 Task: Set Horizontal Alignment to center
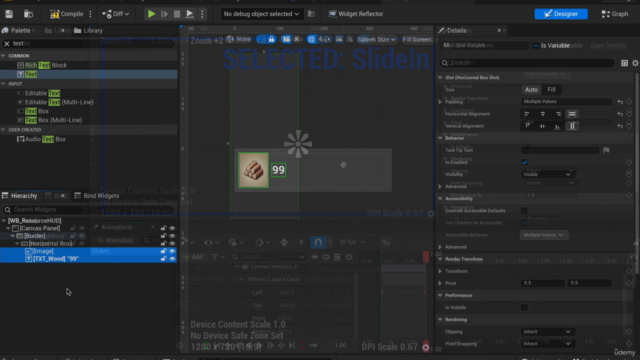pos(542,114)
